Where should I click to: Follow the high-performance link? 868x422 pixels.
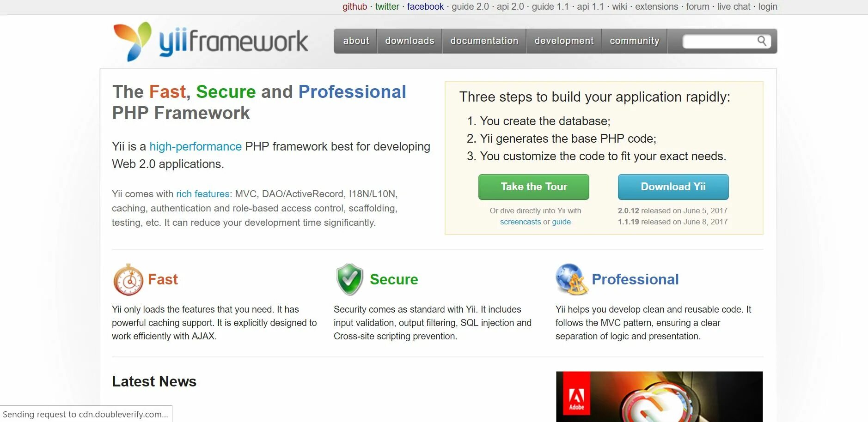[196, 146]
